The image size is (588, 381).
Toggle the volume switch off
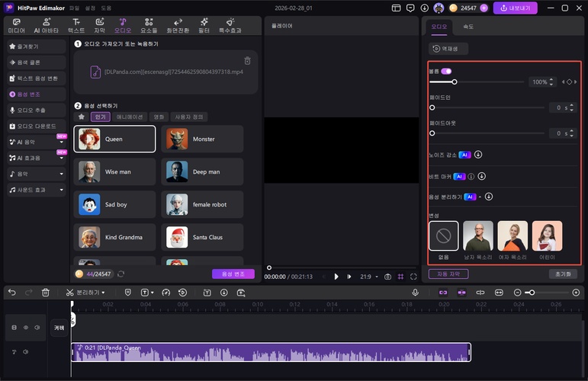[x=446, y=71]
